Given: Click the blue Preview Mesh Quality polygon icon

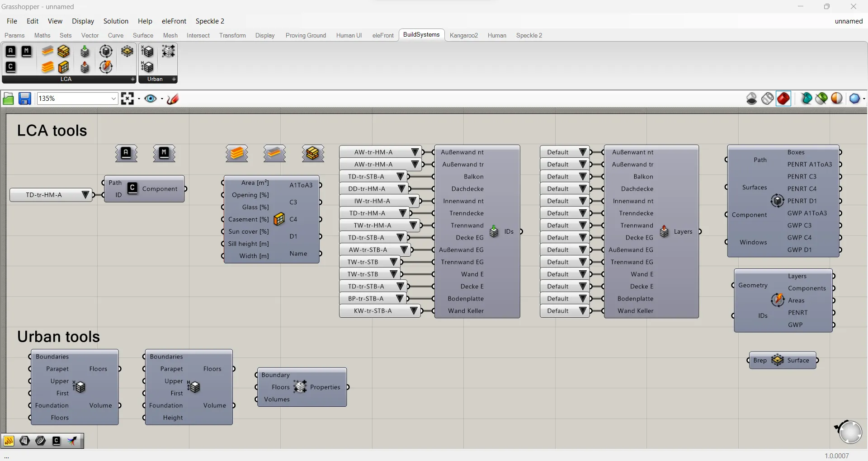Looking at the screenshot, I should (854, 99).
